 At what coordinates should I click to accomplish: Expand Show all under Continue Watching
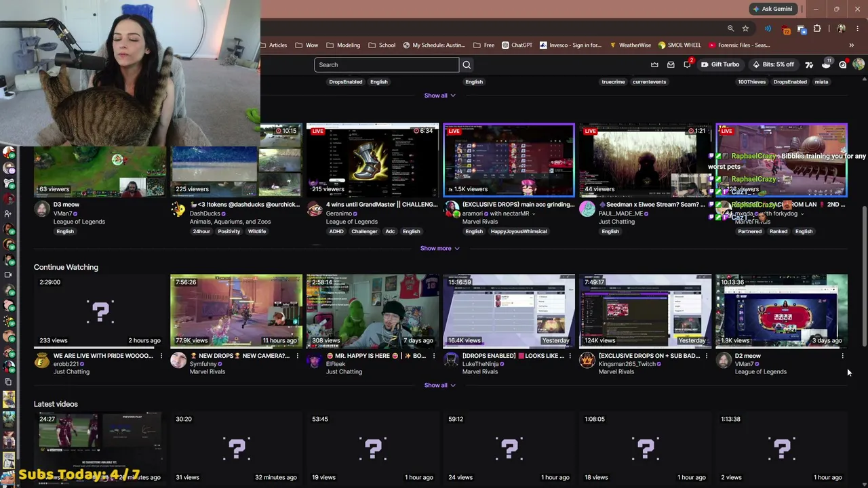pos(440,385)
